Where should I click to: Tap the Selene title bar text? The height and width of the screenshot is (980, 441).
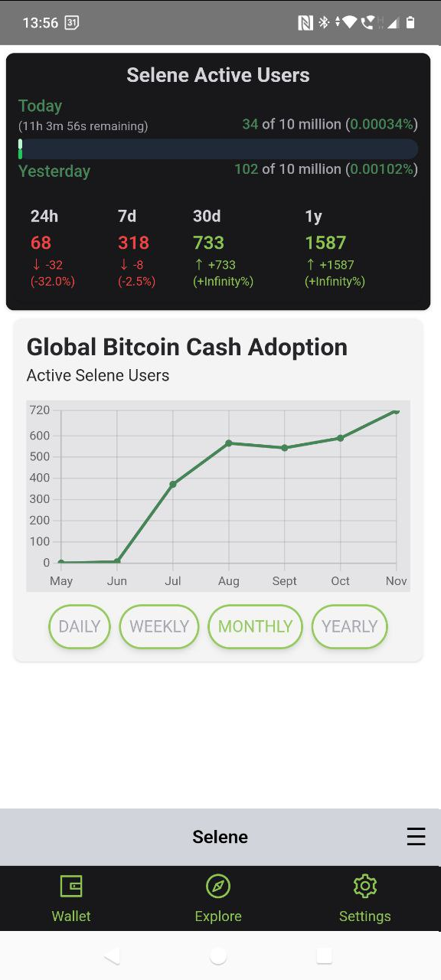[220, 837]
